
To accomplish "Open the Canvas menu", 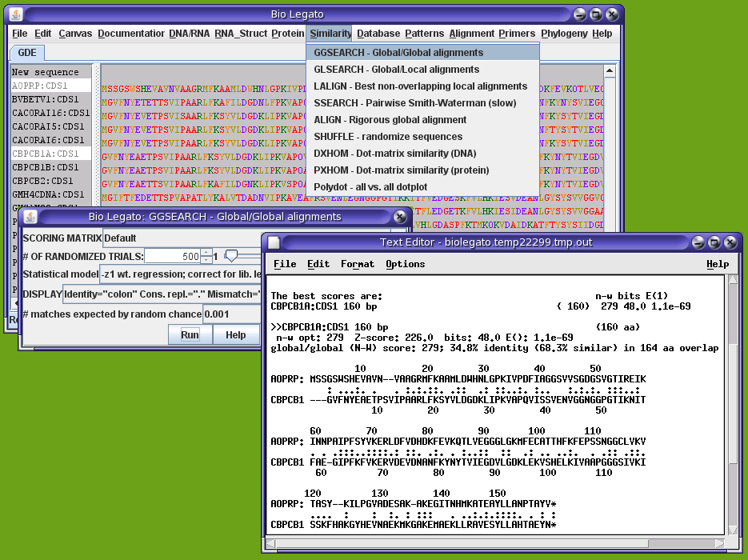I will (75, 34).
